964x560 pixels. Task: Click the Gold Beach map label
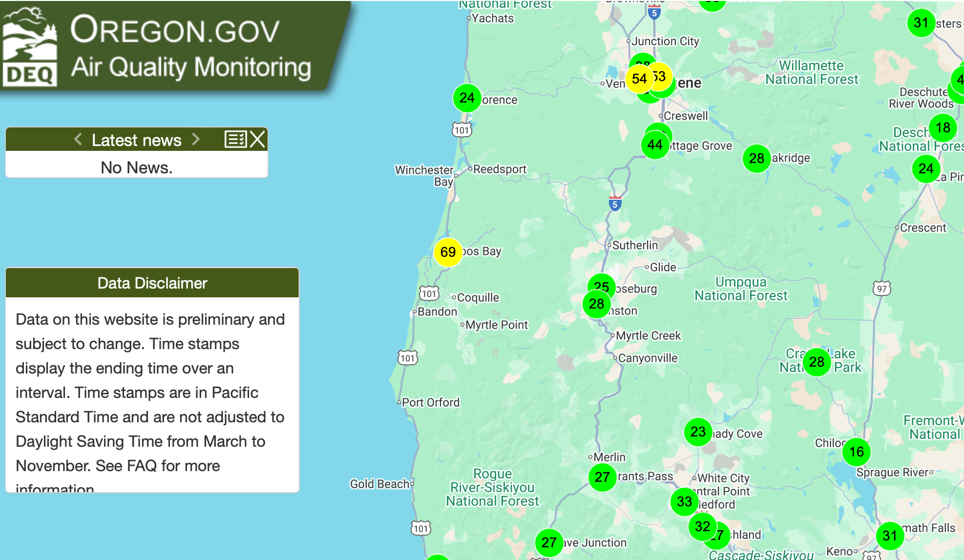[x=380, y=484]
